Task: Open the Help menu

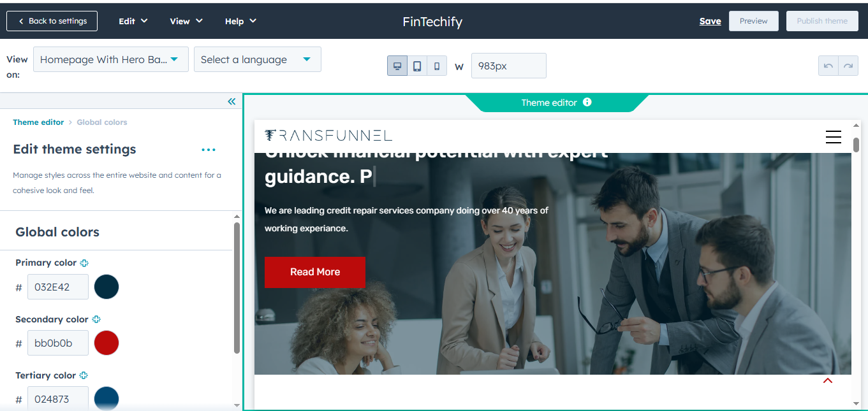Action: pyautogui.click(x=240, y=21)
